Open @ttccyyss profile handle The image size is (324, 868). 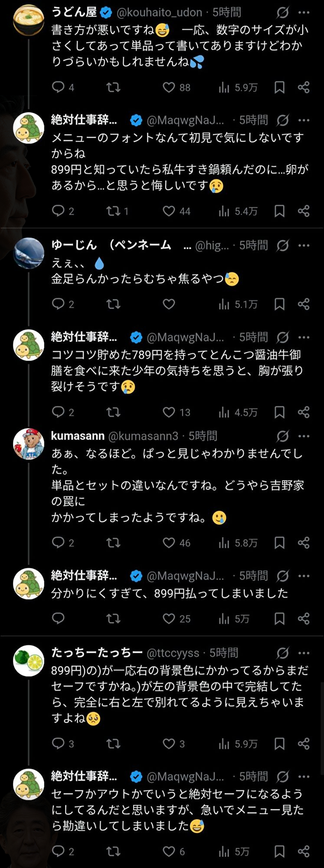173,653
